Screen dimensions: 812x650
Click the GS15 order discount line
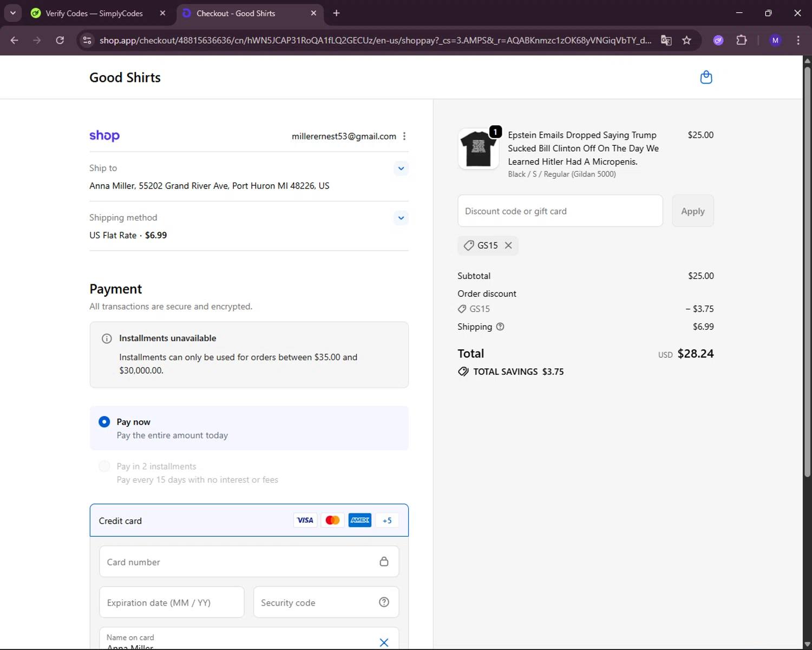pyautogui.click(x=586, y=309)
